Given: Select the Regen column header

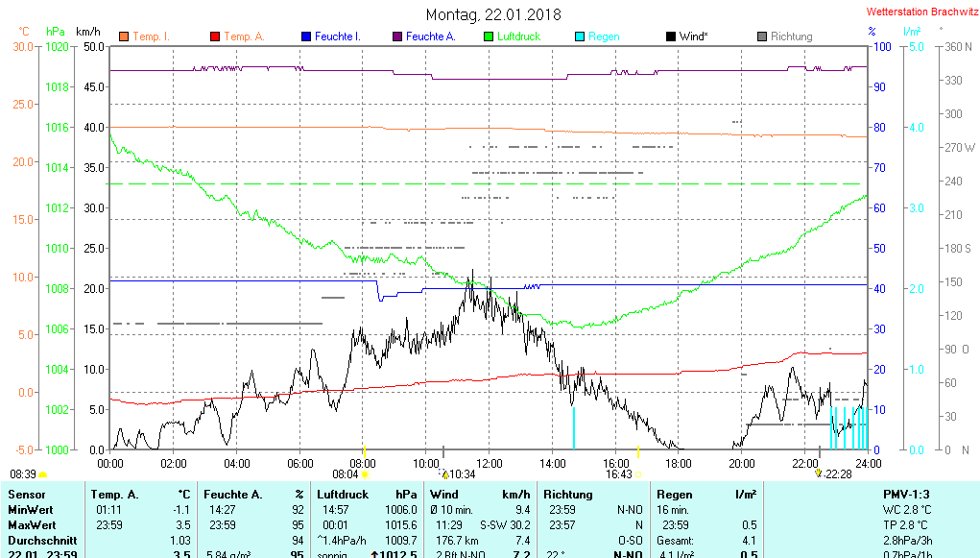Looking at the screenshot, I should coord(674,495).
